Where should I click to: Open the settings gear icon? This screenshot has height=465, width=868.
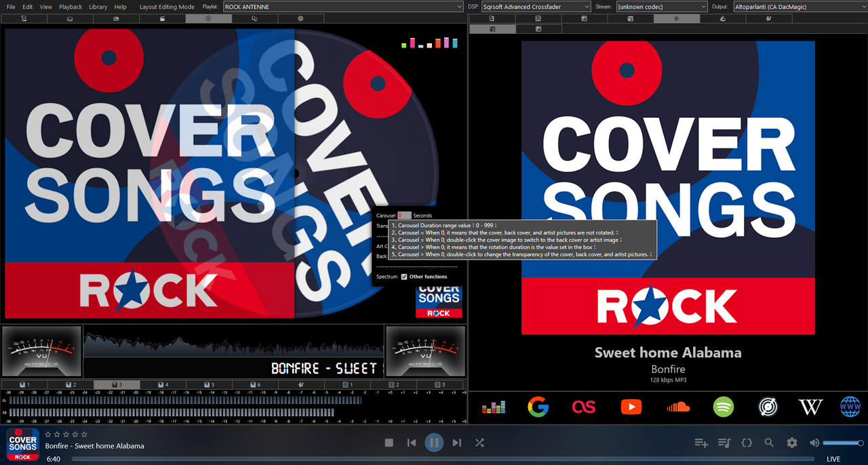(x=792, y=443)
